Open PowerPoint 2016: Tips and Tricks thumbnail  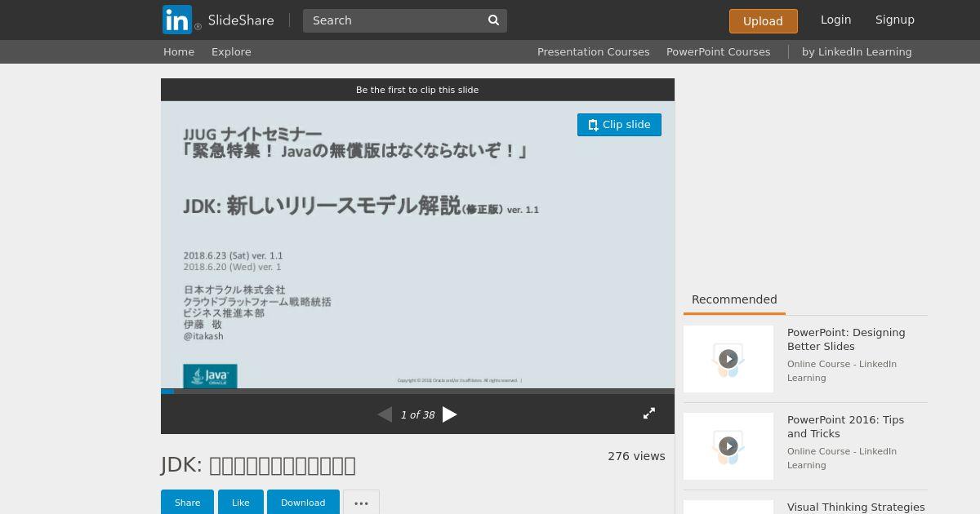[x=728, y=446]
